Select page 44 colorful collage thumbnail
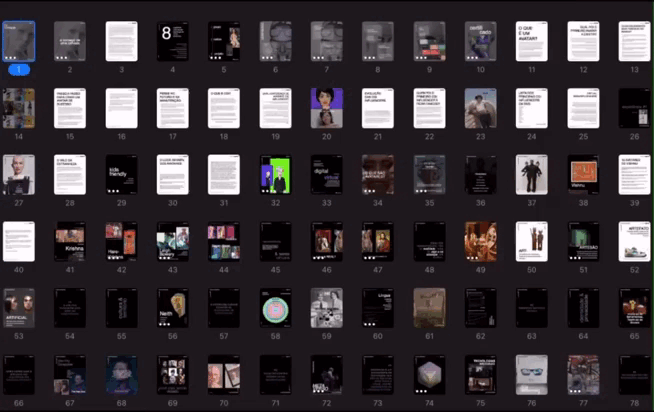654x412 pixels. pyautogui.click(x=224, y=241)
